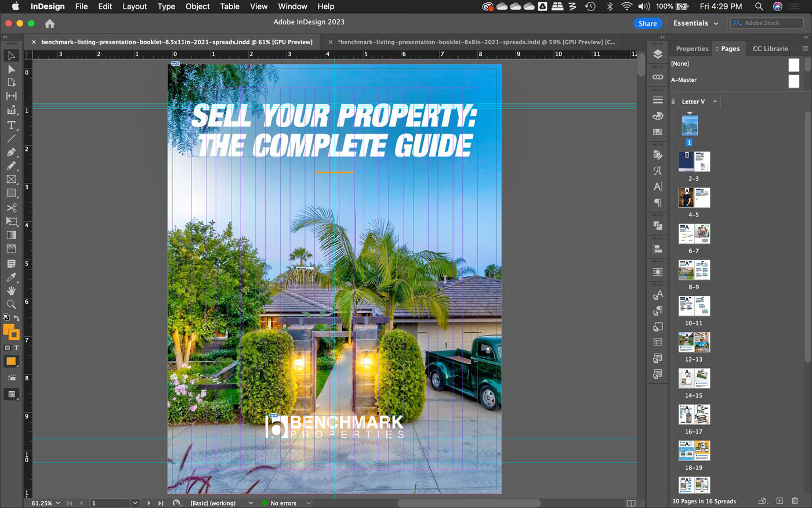Toggle split layout view in status bar

[631, 503]
